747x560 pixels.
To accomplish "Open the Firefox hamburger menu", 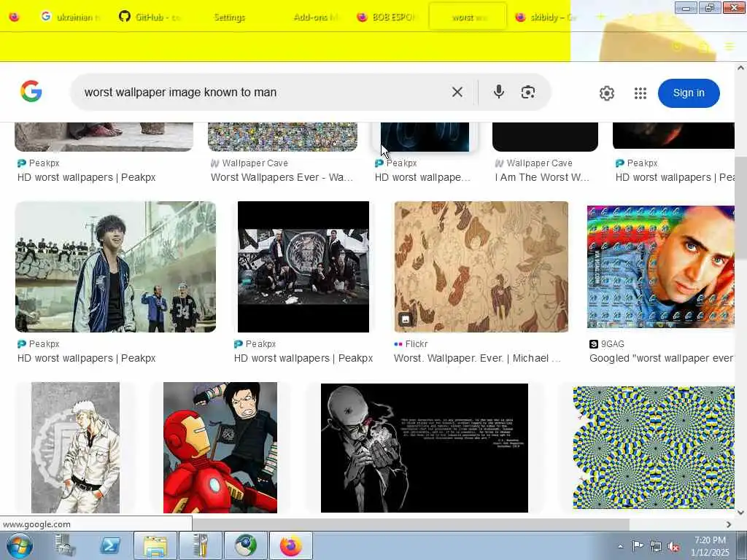I will click(x=729, y=47).
